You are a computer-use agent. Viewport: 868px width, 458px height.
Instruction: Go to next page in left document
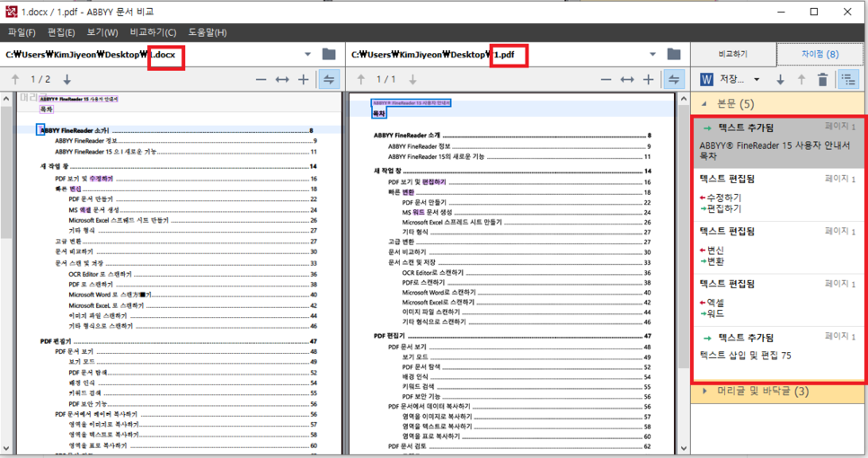click(x=67, y=80)
